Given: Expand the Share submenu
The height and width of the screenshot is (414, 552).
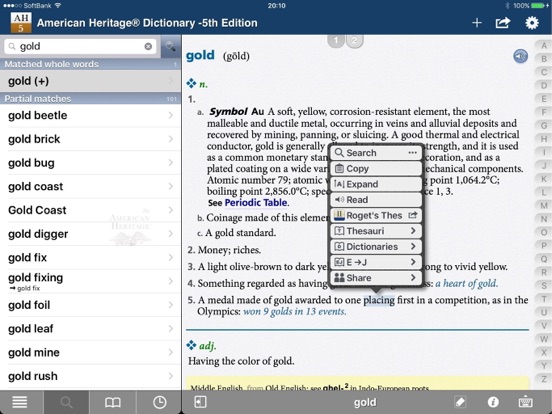Looking at the screenshot, I should (376, 278).
